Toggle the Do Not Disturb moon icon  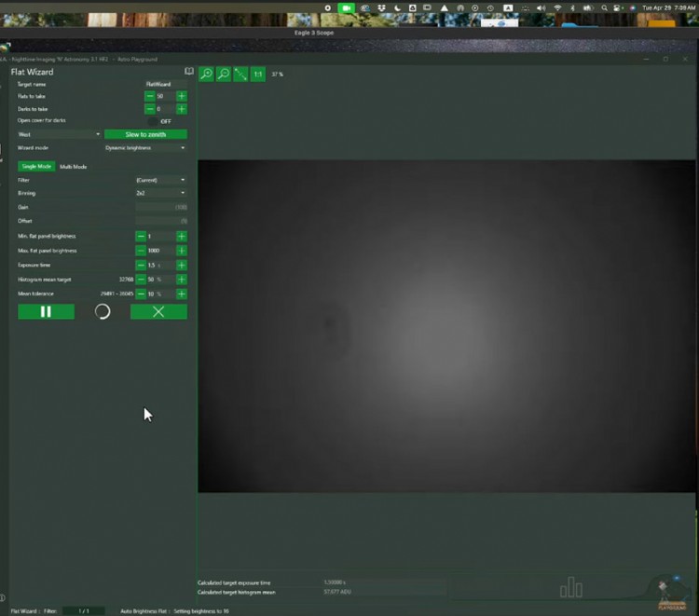(x=397, y=8)
